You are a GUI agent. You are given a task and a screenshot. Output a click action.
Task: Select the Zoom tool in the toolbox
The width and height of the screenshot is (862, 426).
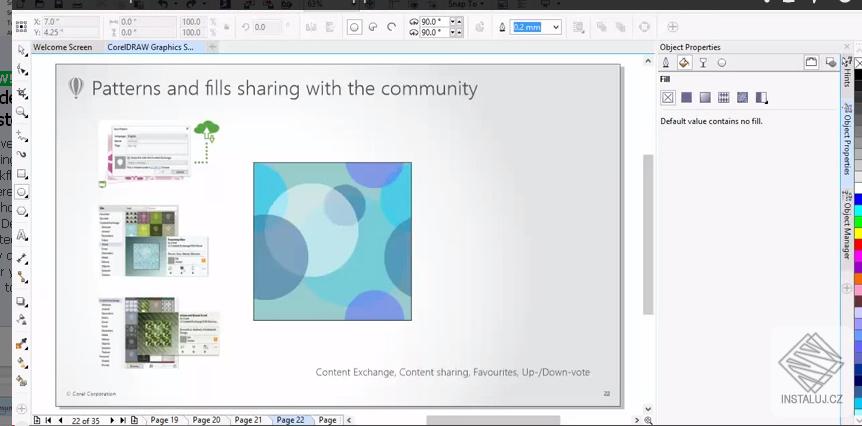click(21, 113)
